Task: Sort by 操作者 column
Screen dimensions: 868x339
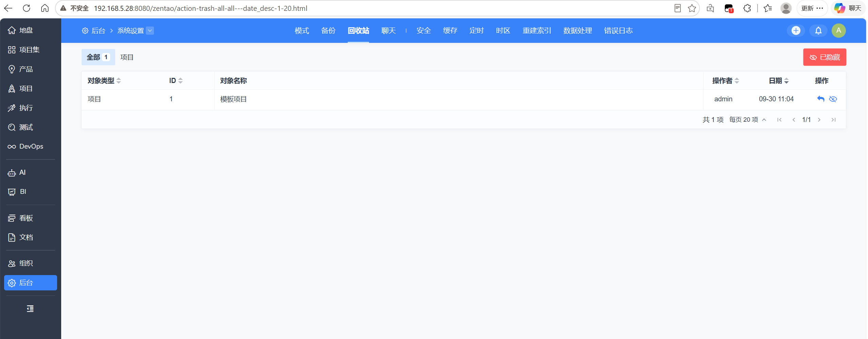Action: pos(726,81)
